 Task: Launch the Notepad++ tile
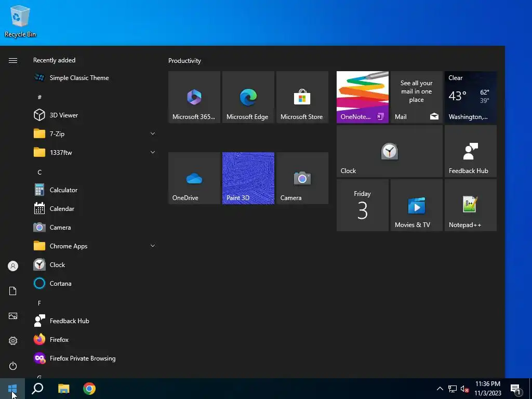pos(471,205)
